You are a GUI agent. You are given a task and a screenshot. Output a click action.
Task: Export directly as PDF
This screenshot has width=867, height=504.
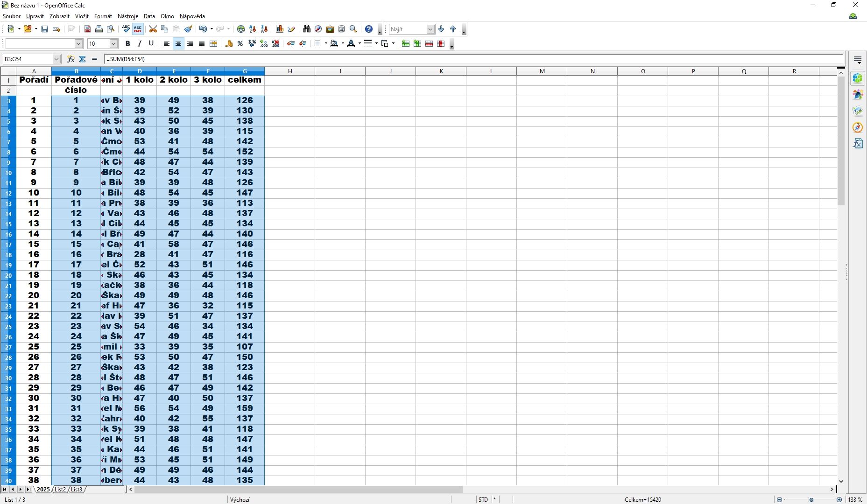tap(87, 29)
